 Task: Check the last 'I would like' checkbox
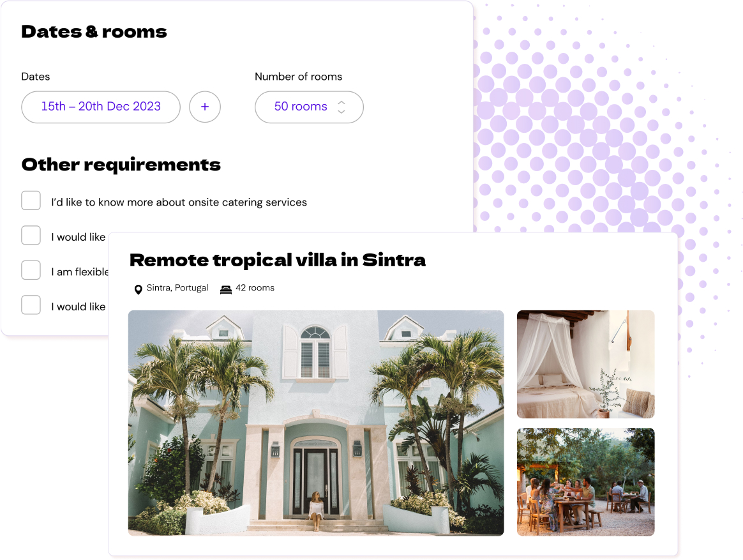pyautogui.click(x=31, y=305)
